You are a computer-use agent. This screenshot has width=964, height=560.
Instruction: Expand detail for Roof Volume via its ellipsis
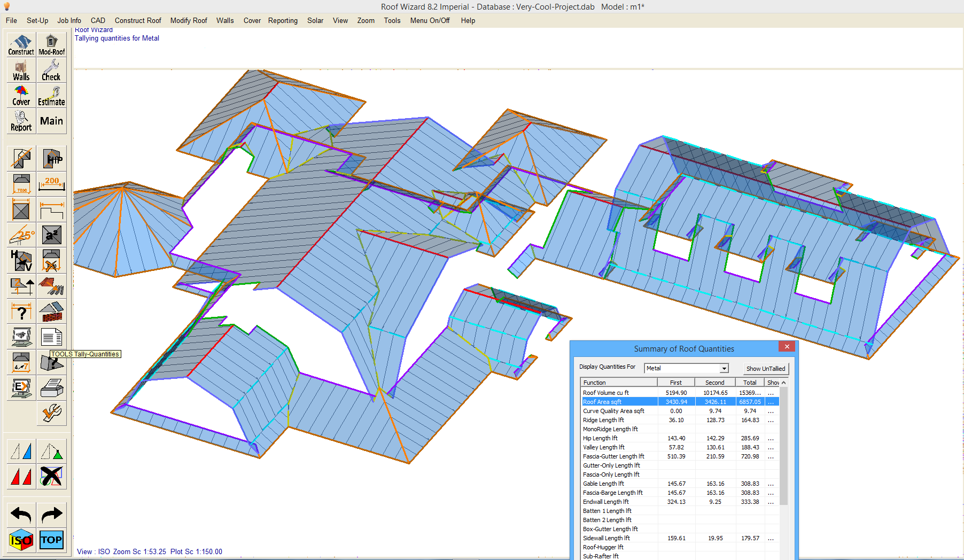(770, 392)
